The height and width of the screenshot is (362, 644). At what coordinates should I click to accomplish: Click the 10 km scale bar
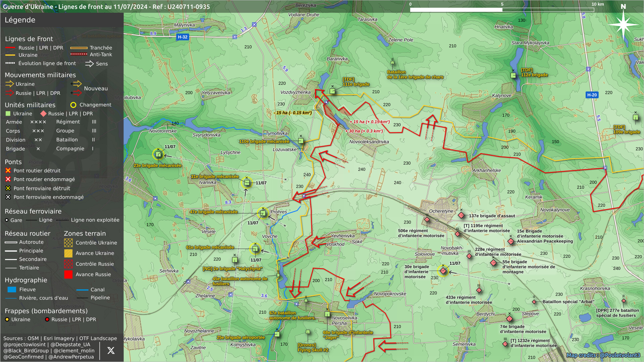tap(502, 10)
